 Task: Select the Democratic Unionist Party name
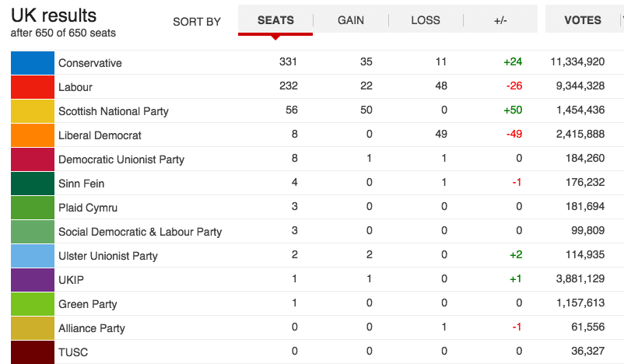tap(121, 159)
